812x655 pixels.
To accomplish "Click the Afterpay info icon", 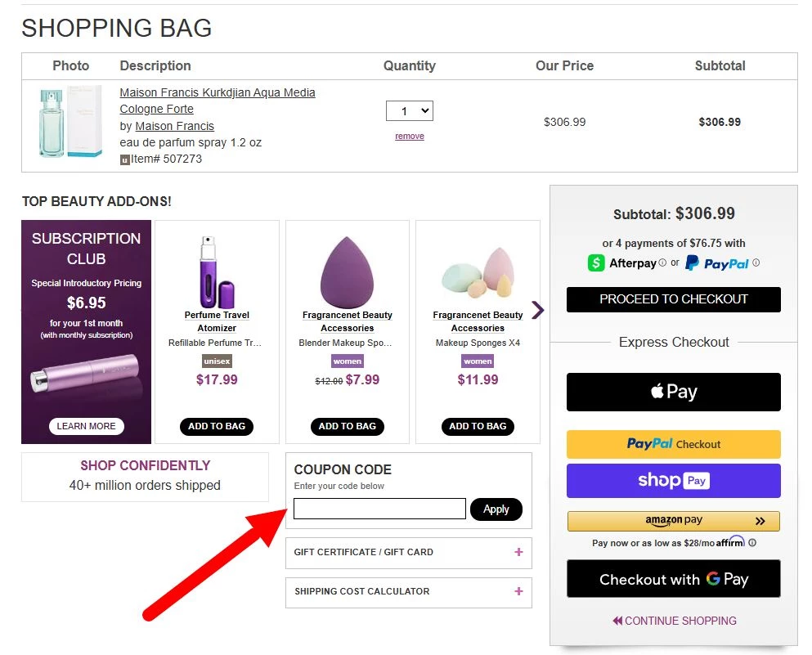I will (663, 263).
